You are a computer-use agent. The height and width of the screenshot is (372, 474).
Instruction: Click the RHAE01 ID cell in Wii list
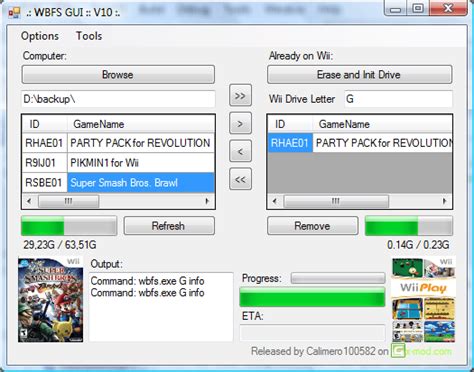[x=290, y=143]
